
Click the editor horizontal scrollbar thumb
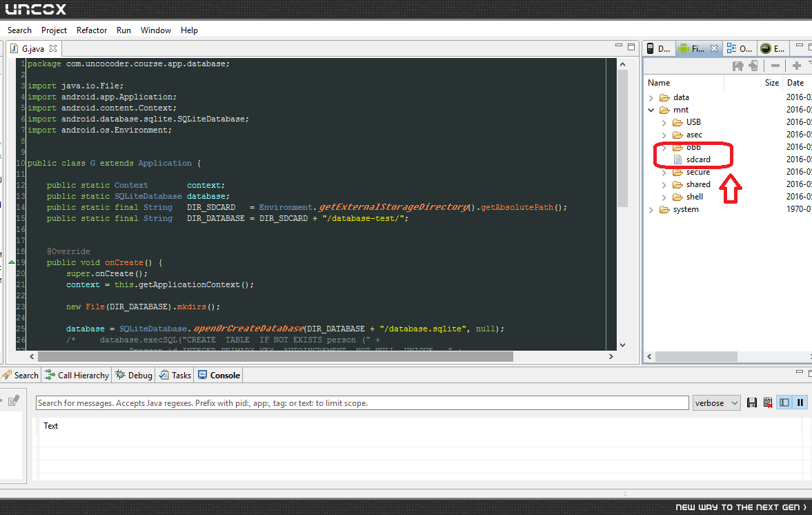tap(275, 356)
